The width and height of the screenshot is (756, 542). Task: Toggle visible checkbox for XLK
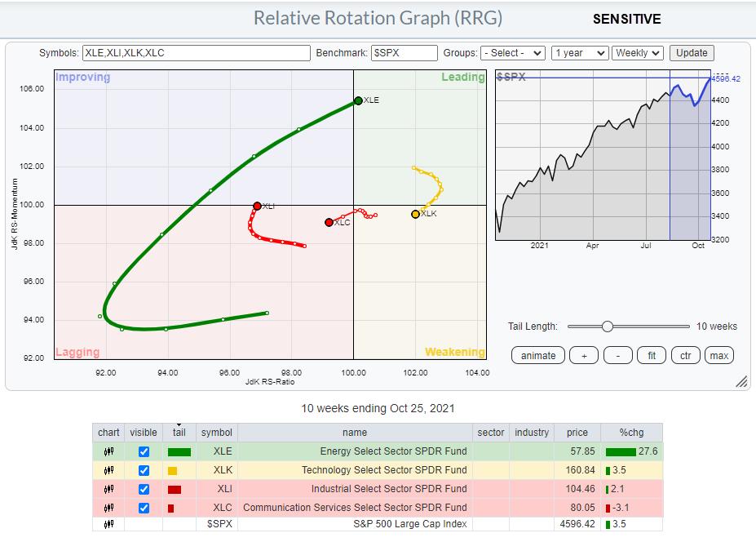(x=144, y=470)
